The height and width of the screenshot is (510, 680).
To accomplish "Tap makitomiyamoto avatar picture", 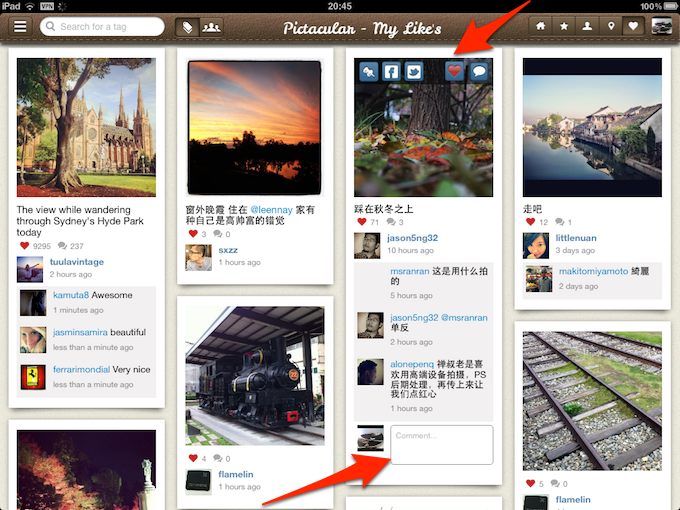I will pos(539,278).
